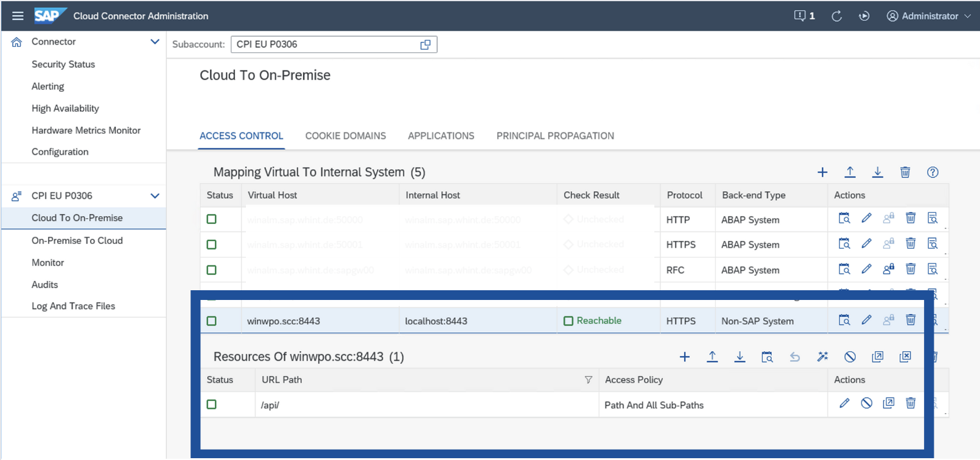Delete all system mappings trash icon
The height and width of the screenshot is (460, 980).
click(905, 172)
